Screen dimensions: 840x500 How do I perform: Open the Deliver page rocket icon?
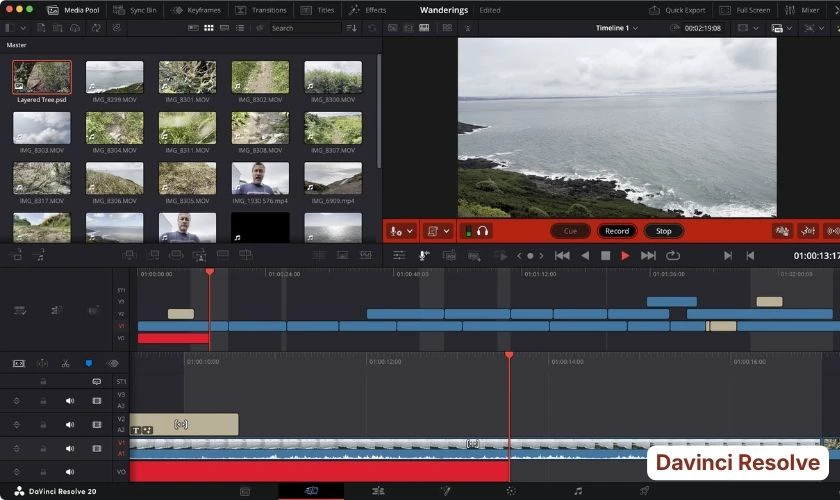pyautogui.click(x=644, y=490)
